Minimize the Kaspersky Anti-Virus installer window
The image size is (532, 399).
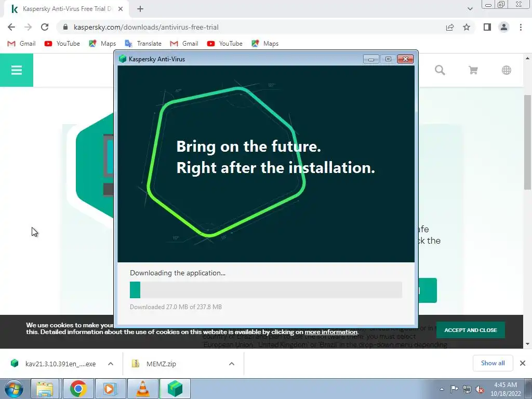tap(371, 59)
